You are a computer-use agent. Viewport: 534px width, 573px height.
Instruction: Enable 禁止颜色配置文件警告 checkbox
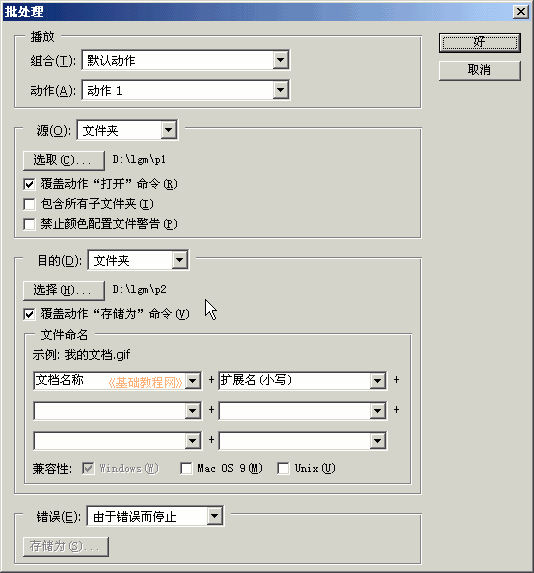click(x=29, y=224)
